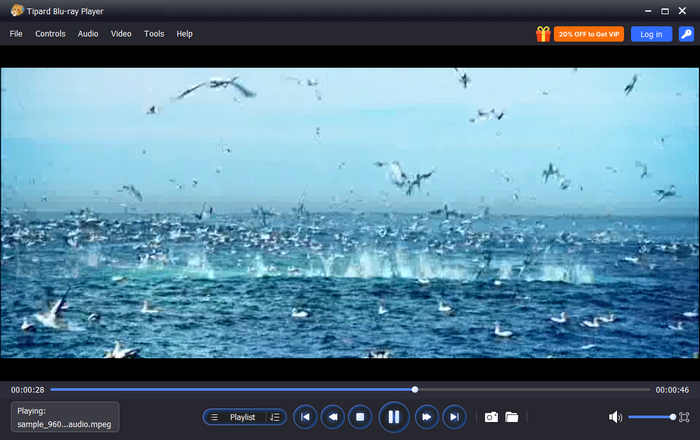
Task: Rewind the video with the backward button
Action: click(333, 417)
